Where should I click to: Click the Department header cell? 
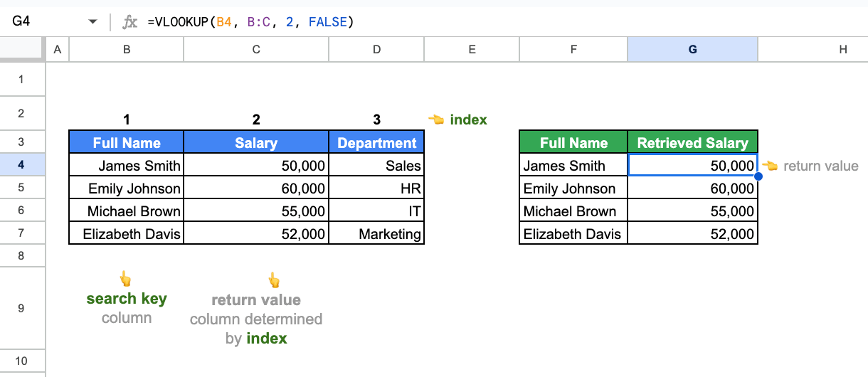376,142
